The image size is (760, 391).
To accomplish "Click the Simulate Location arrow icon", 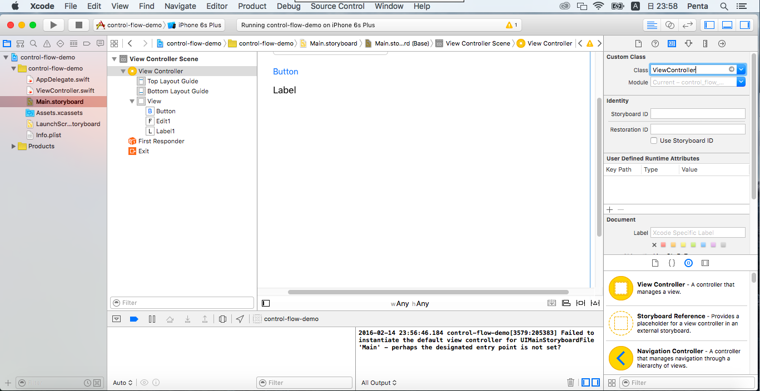I will (240, 319).
